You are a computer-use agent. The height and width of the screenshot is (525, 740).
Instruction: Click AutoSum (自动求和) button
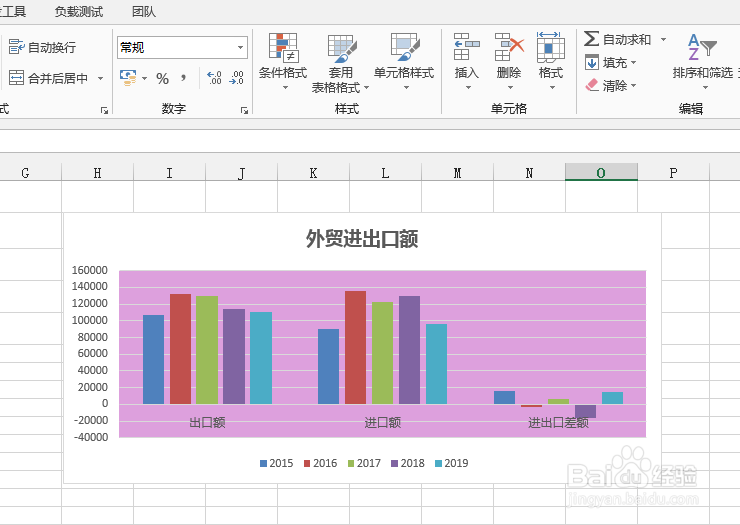click(x=618, y=39)
